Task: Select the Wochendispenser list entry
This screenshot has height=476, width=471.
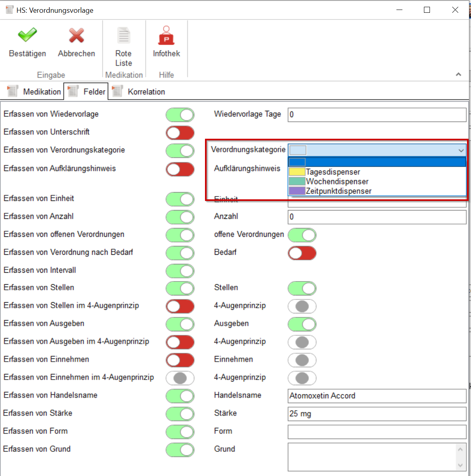Action: pyautogui.click(x=337, y=181)
